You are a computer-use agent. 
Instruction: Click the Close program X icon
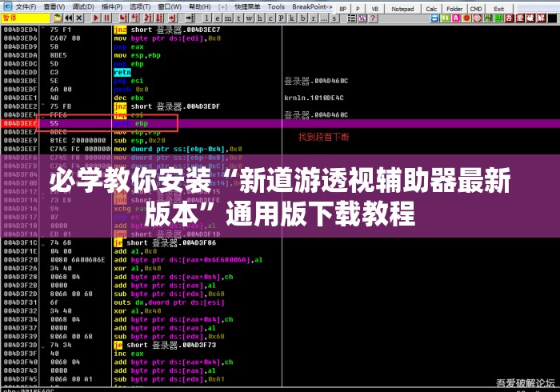tap(79, 18)
